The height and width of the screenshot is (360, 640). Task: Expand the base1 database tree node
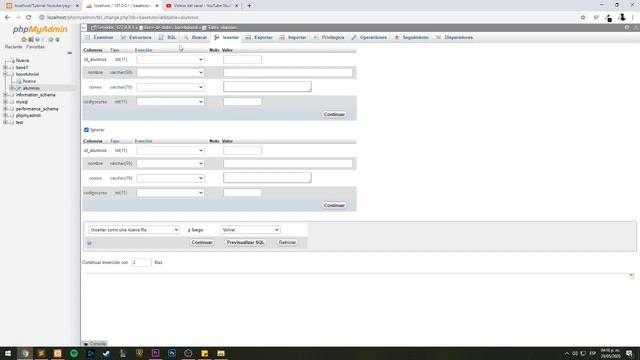5,67
